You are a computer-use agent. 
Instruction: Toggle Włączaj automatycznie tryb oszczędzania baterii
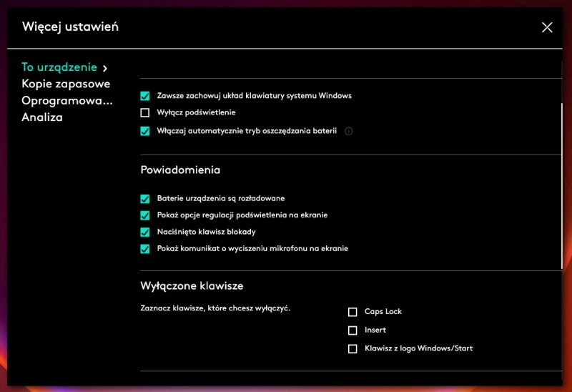pos(145,131)
